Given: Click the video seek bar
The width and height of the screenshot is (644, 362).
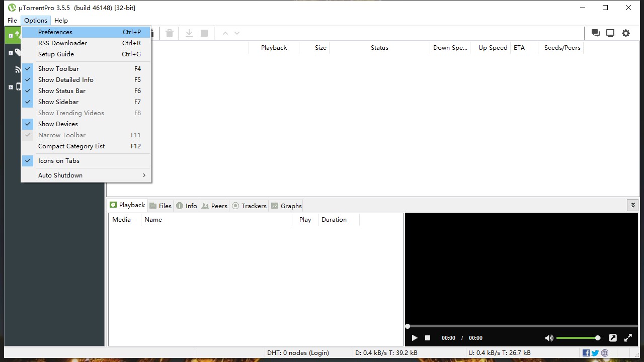Looking at the screenshot, I should (x=522, y=326).
